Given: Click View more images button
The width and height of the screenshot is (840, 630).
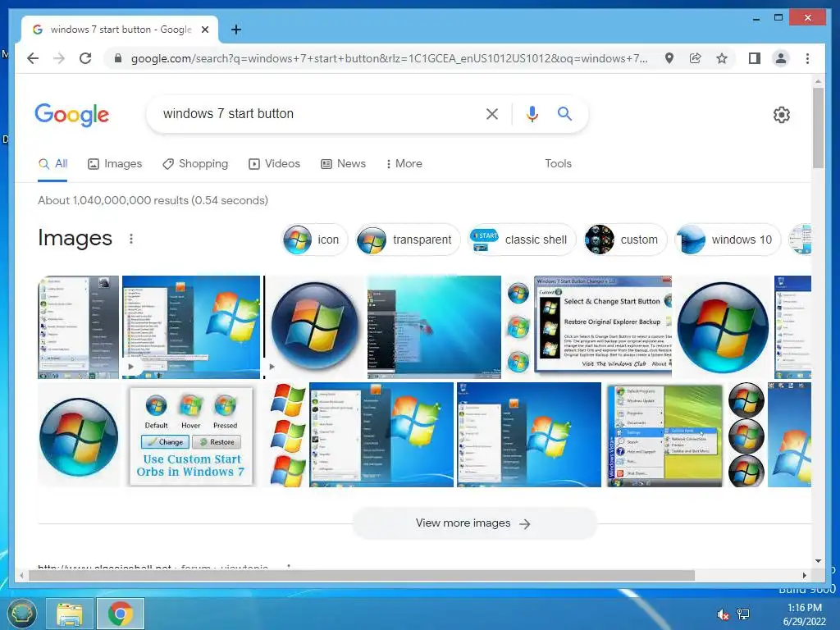Looking at the screenshot, I should 474,523.
